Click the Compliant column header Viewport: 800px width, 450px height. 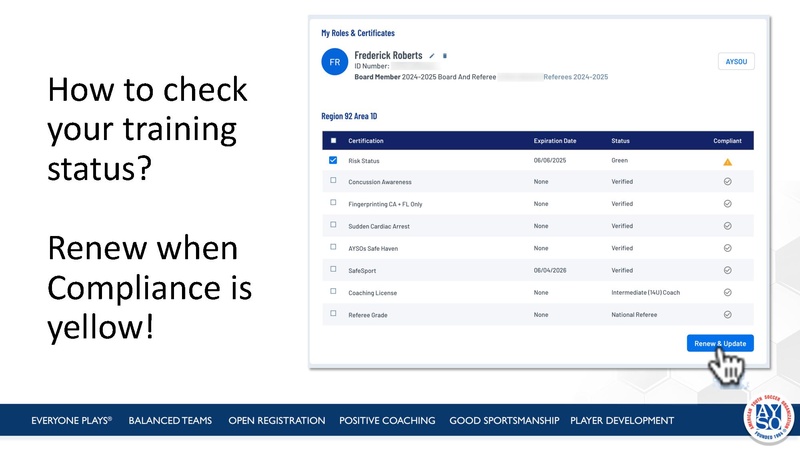tap(728, 141)
